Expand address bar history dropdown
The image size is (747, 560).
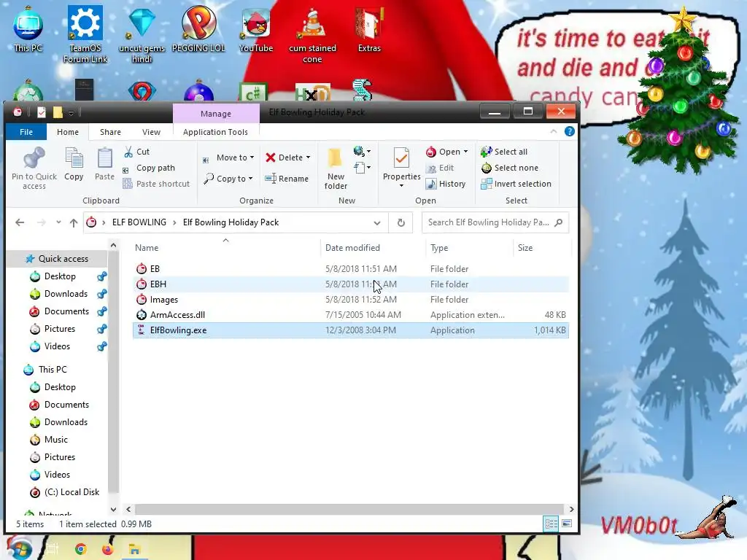(377, 222)
